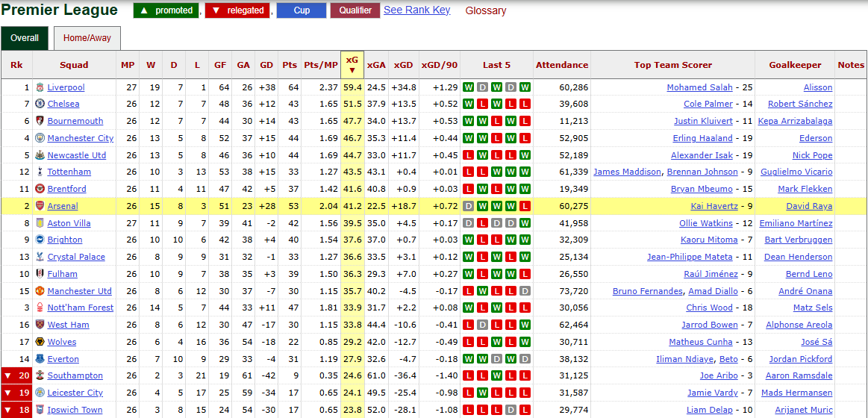Click the Chelsea club crest icon

40,104
